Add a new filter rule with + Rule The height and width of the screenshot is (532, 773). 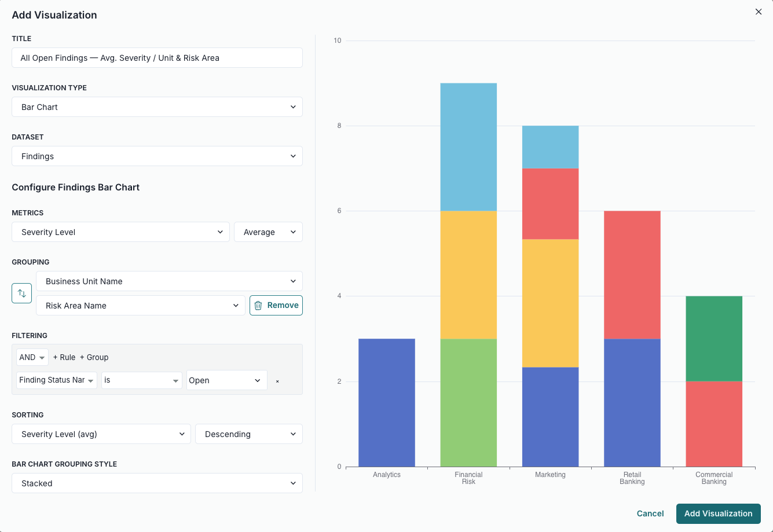[x=64, y=358]
